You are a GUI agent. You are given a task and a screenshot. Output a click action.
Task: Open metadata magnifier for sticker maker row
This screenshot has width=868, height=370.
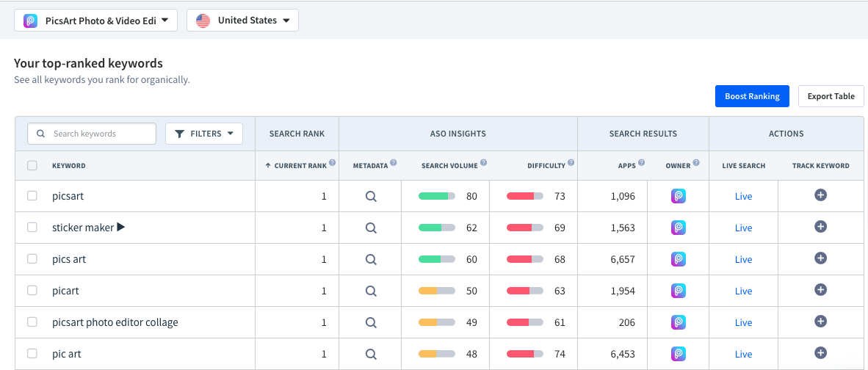(371, 228)
